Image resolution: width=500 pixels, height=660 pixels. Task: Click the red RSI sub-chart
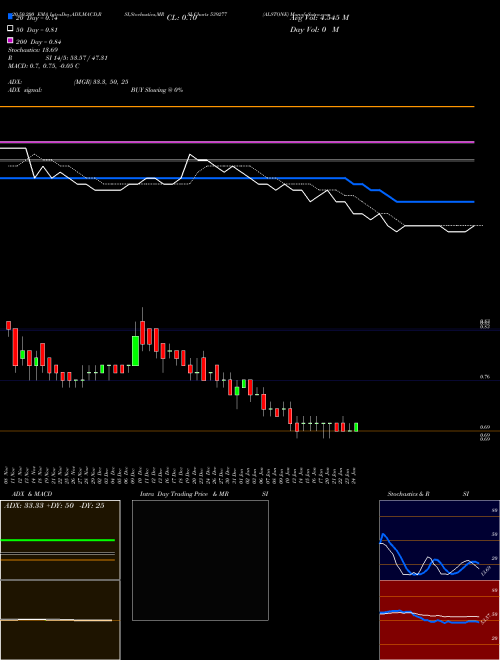click(439, 620)
